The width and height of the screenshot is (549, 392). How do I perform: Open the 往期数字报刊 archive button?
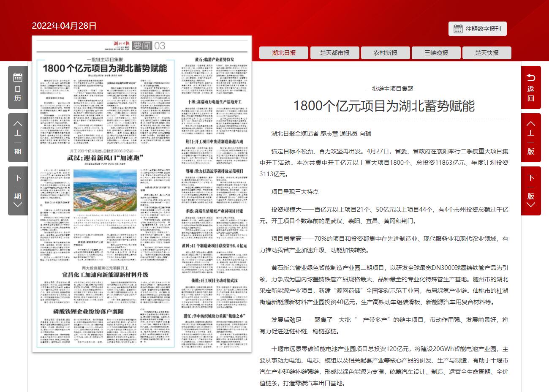(477, 29)
